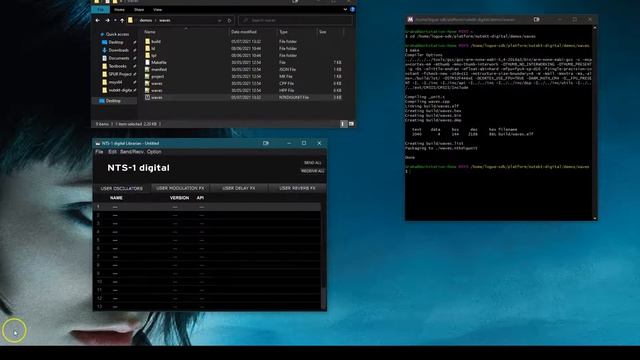The width and height of the screenshot is (640, 360).
Task: Select oscillator slot 12 row
Action: (x=207, y=298)
